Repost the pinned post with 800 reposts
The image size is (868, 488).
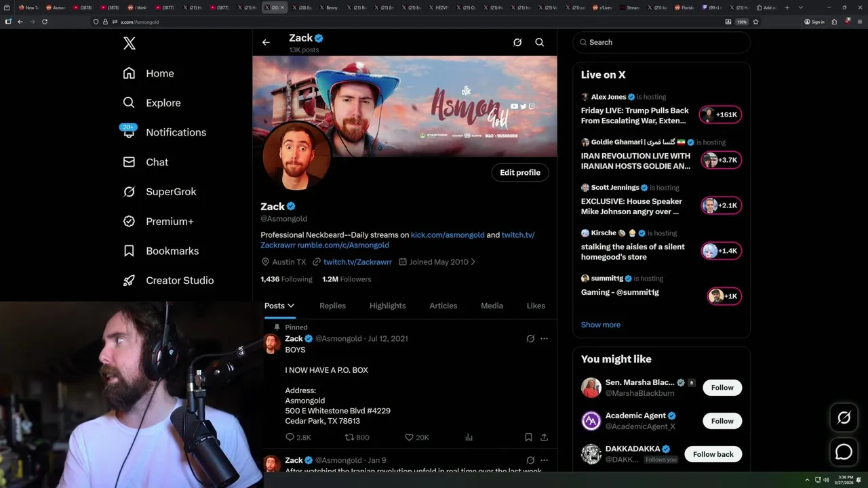coord(357,437)
